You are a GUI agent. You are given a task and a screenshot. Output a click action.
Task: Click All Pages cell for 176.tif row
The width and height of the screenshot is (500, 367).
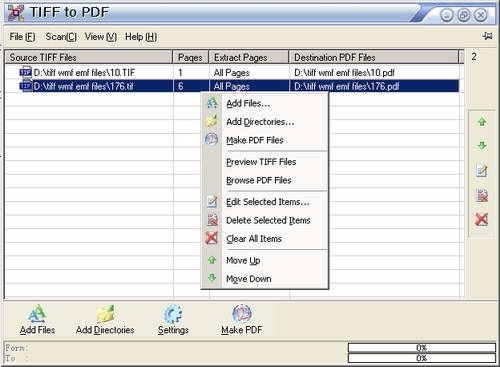click(x=232, y=86)
